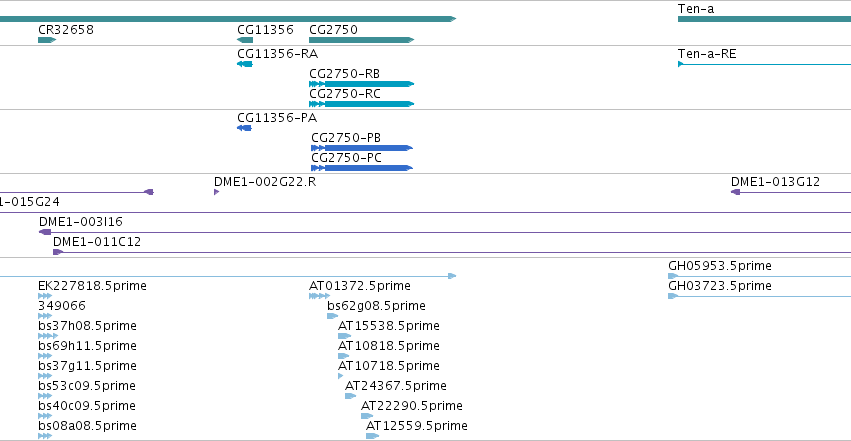Select the CR32658 gene glyph

(47, 40)
